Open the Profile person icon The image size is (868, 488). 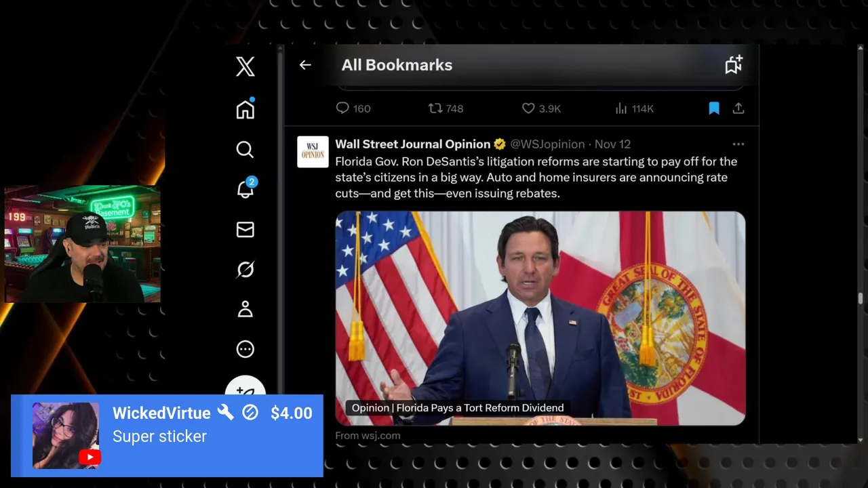245,309
